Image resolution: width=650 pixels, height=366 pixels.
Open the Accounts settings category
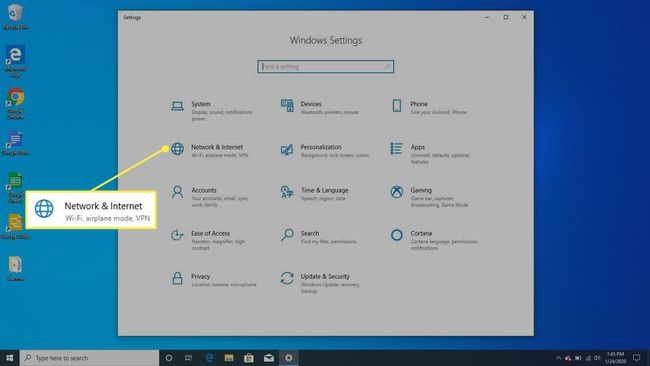210,197
